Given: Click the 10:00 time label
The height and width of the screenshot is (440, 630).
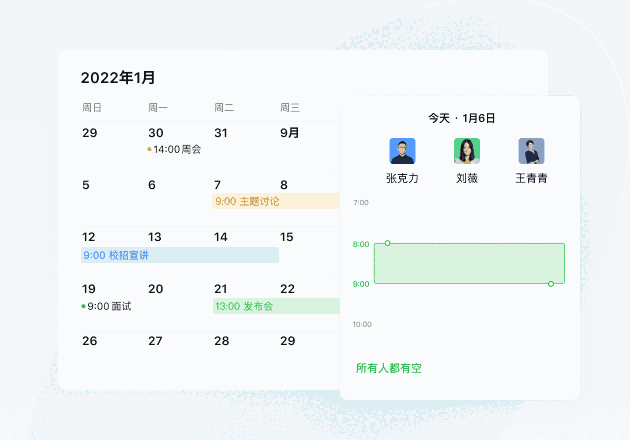Looking at the screenshot, I should [x=362, y=324].
